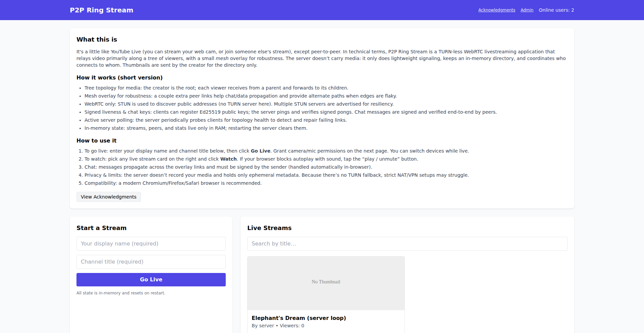Click the 'What this is' heading
The image size is (644, 333).
[x=97, y=39]
